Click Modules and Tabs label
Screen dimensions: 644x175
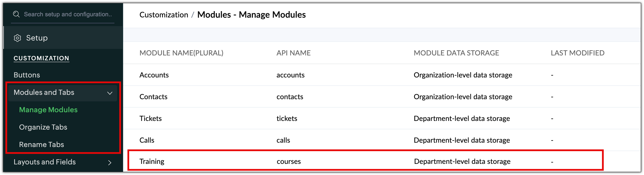coord(44,92)
